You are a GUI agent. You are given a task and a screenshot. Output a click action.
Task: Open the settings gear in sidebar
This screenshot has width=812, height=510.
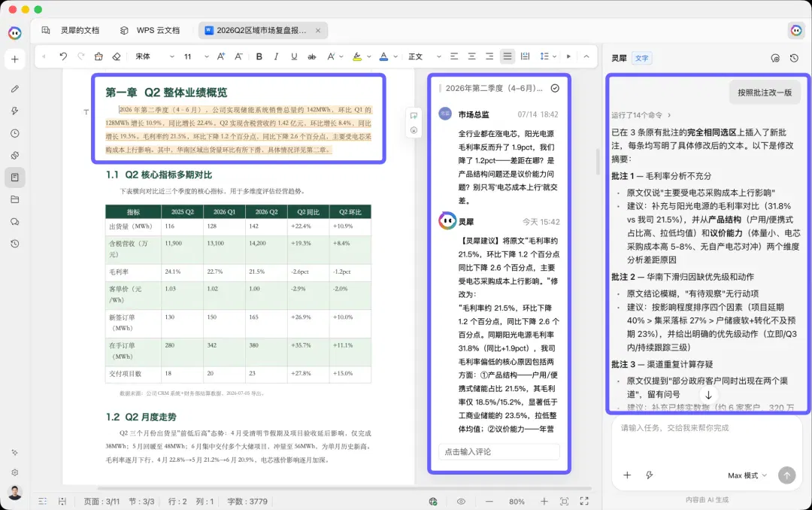(x=14, y=472)
